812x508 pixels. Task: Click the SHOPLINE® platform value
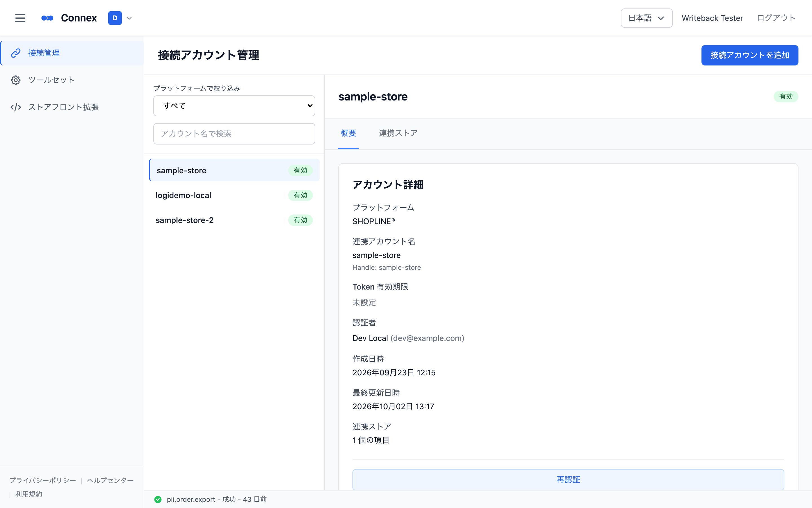(x=374, y=222)
